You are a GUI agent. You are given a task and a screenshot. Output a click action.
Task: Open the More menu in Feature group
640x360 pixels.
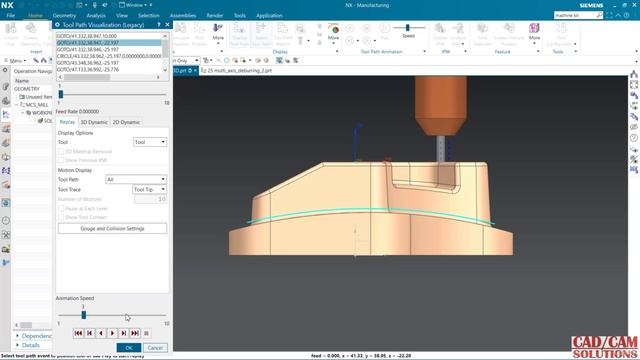click(534, 33)
